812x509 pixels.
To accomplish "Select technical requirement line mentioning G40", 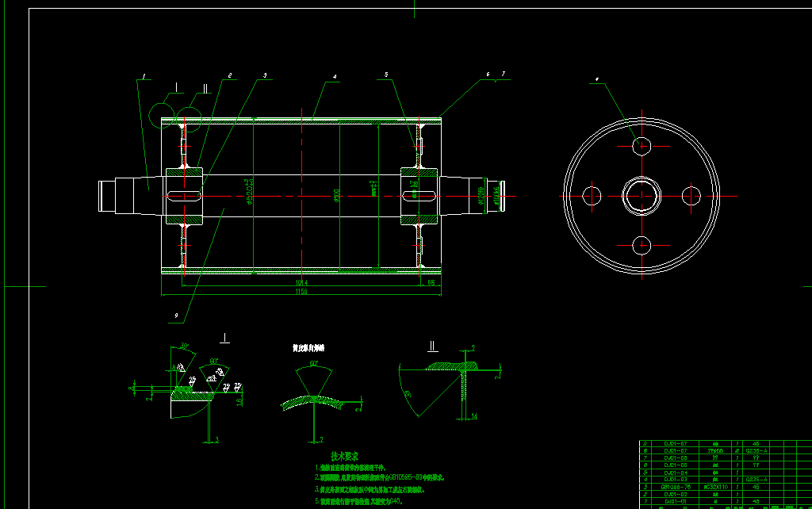I will coord(359,501).
